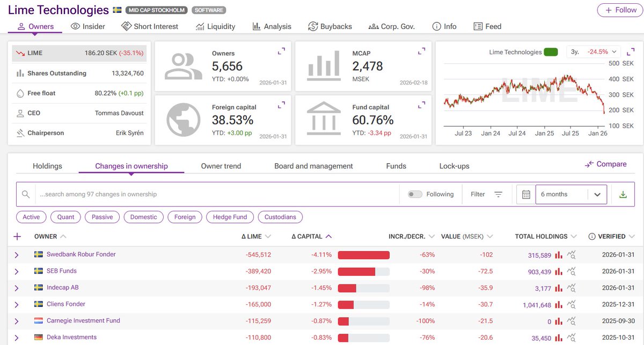Toggle the Foreign filter chip
644x345 pixels.
[185, 217]
